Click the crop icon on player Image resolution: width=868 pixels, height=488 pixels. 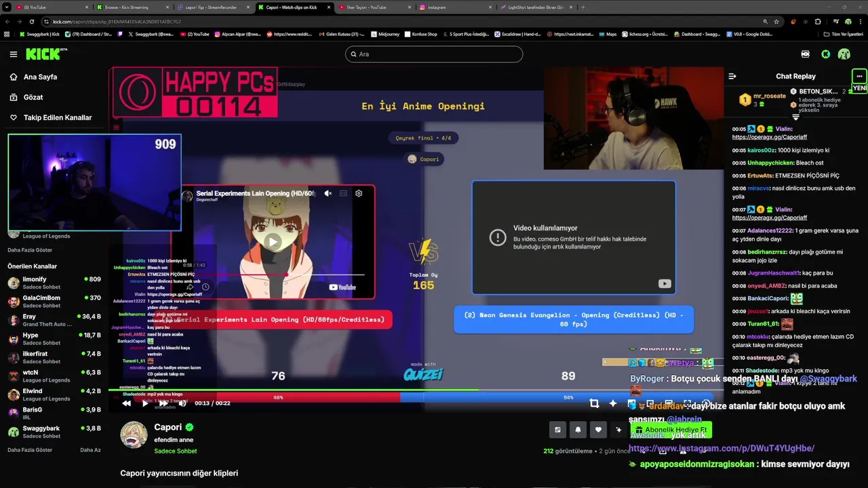coord(594,403)
